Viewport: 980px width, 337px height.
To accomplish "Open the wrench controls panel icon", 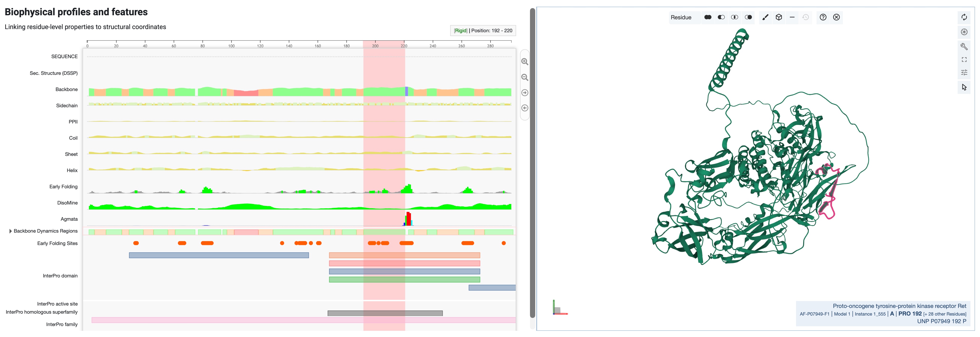I will point(964,46).
